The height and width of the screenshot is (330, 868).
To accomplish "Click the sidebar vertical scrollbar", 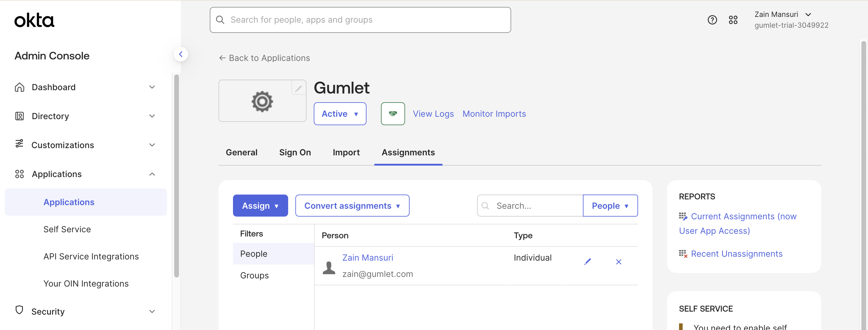I will 177,176.
